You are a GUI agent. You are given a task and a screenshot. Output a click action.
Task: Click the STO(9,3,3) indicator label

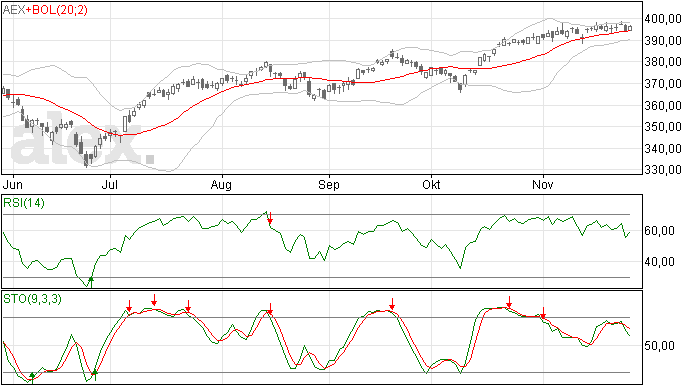pyautogui.click(x=33, y=299)
